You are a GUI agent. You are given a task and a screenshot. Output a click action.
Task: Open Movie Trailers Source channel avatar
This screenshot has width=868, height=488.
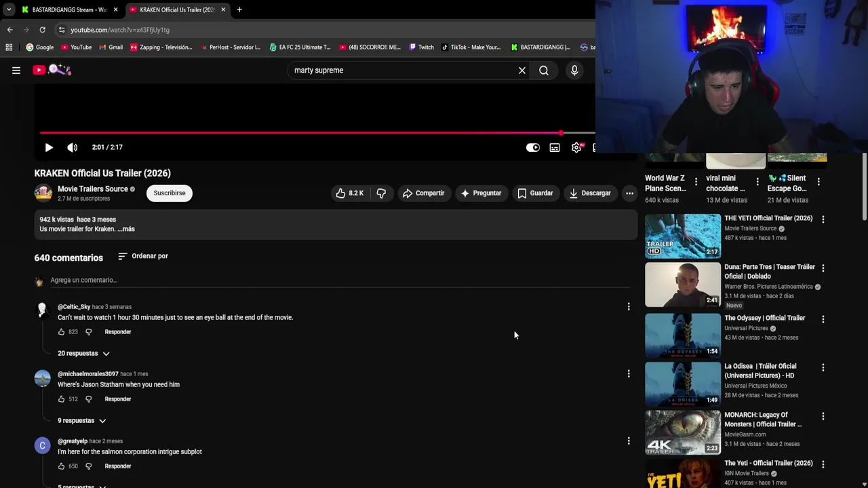(x=43, y=193)
